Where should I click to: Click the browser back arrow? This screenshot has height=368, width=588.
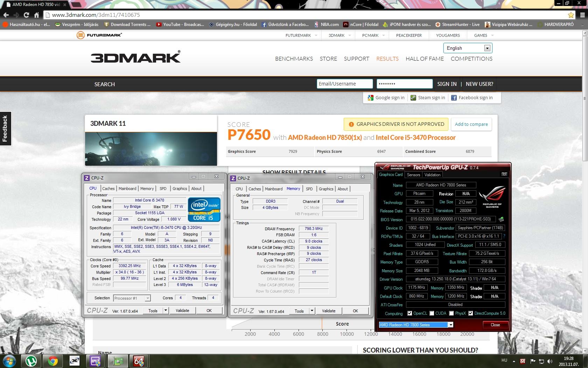click(x=6, y=15)
